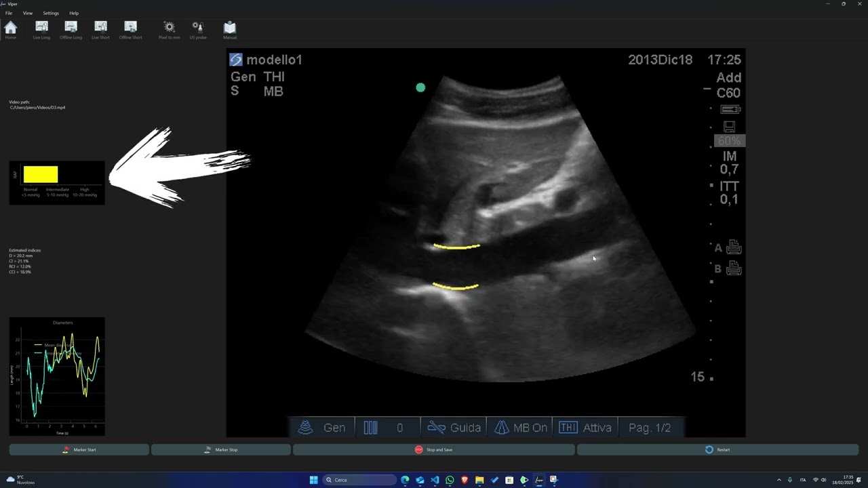868x488 pixels.
Task: Select the RCI = 12.0% value
Action: point(20,266)
